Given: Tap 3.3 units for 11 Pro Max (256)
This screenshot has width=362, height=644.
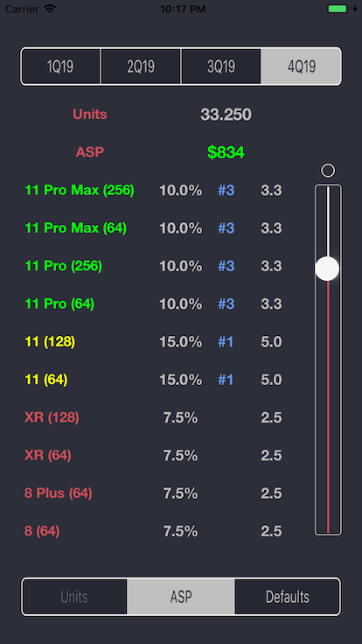Looking at the screenshot, I should 271,191.
